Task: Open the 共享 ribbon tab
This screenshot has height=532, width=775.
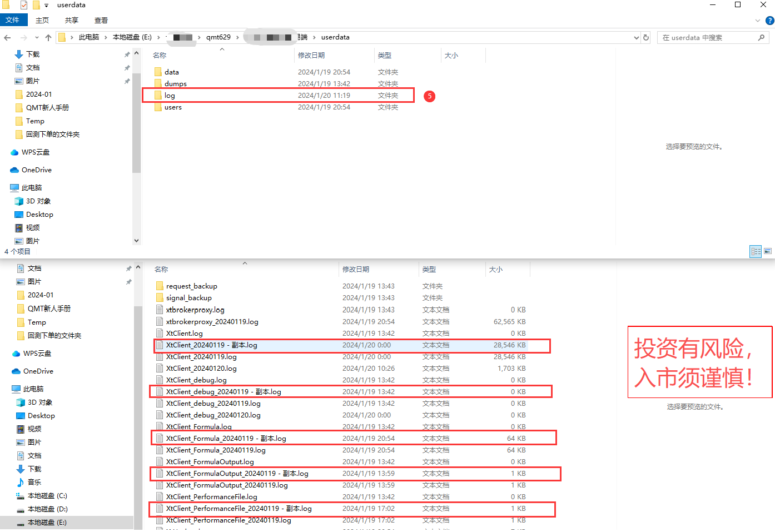Action: pyautogui.click(x=72, y=21)
